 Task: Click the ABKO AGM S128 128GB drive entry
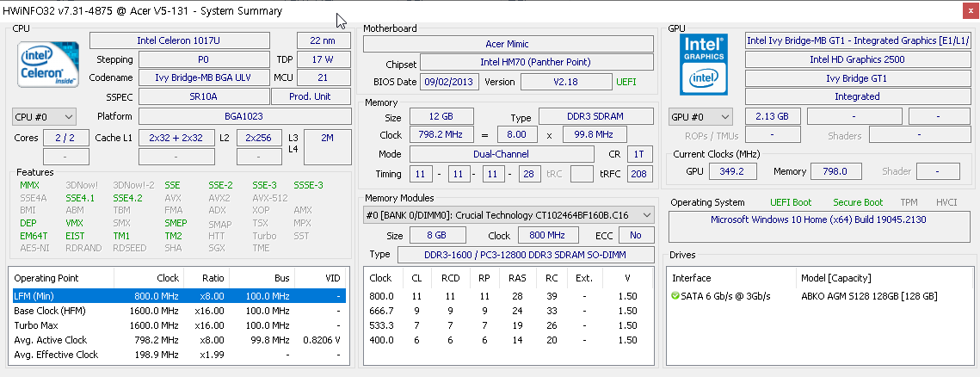pos(869,296)
